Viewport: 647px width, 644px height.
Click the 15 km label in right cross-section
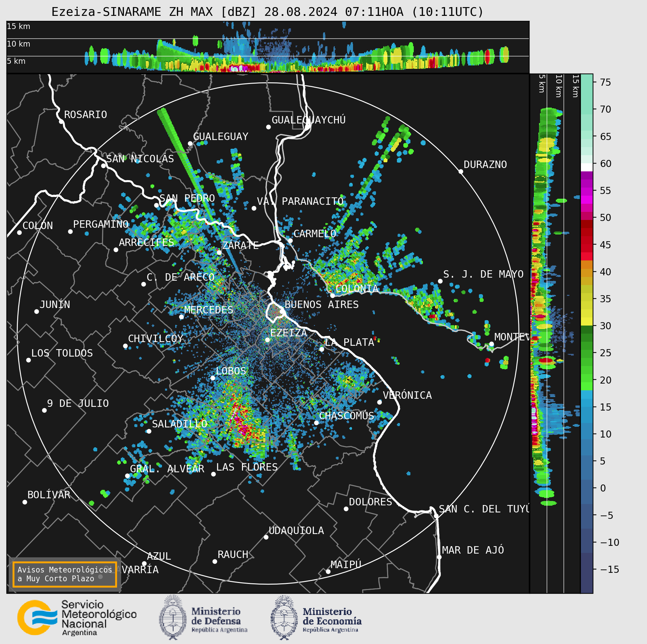pos(576,86)
